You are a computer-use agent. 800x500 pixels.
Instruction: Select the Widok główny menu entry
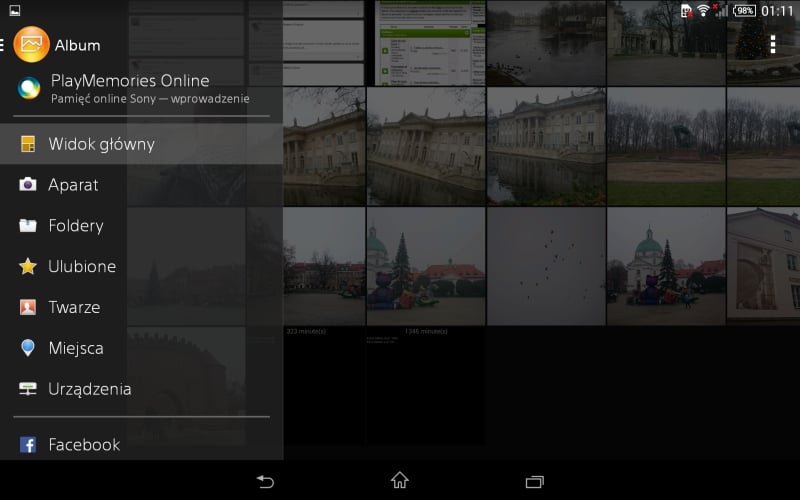click(141, 144)
